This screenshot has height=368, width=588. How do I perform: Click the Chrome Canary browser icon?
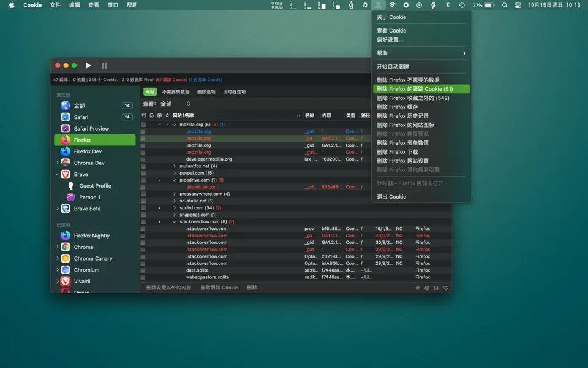66,259
